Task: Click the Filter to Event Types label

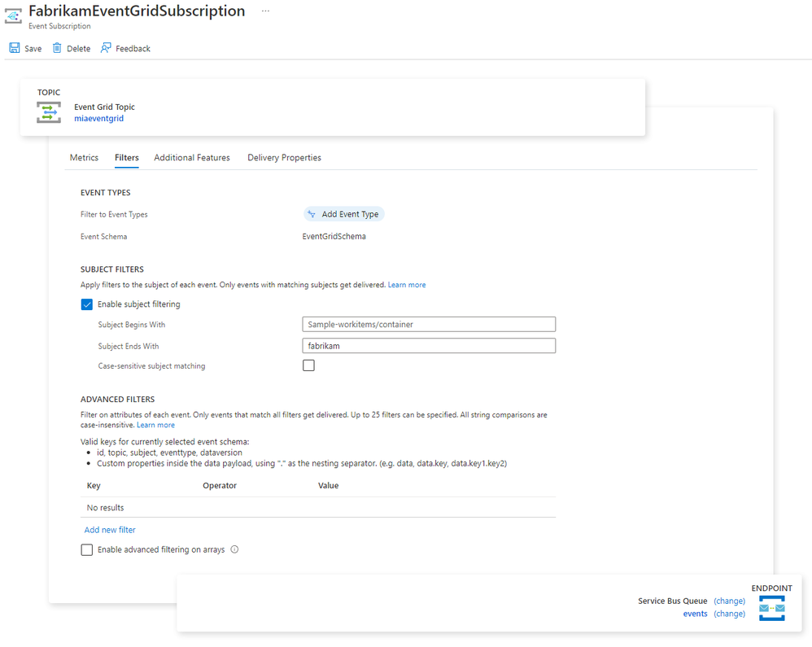Action: pos(114,215)
